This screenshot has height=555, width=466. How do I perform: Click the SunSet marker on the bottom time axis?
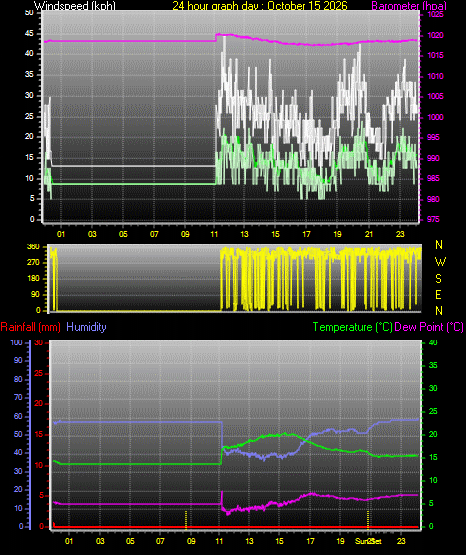(x=368, y=541)
